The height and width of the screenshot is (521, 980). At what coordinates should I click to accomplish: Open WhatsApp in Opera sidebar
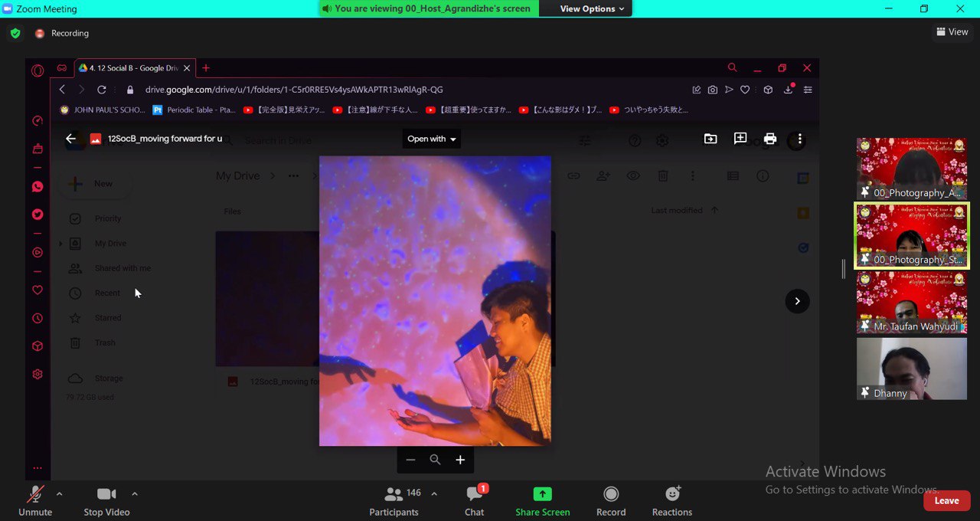pos(38,187)
